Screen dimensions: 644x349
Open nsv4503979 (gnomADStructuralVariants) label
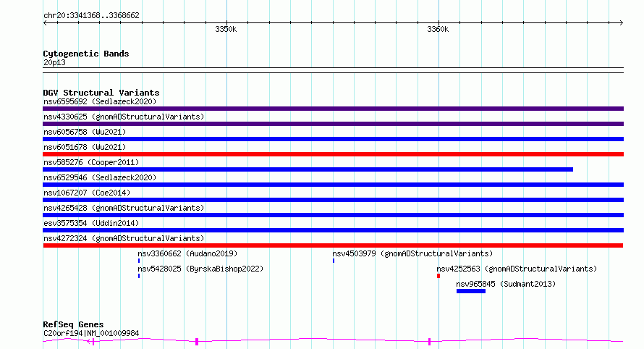(x=412, y=253)
